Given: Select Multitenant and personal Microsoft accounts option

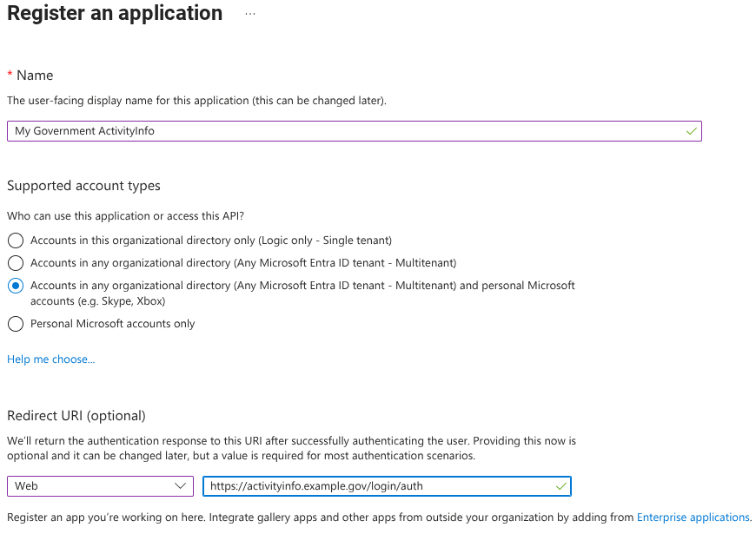Looking at the screenshot, I should pyautogui.click(x=15, y=285).
